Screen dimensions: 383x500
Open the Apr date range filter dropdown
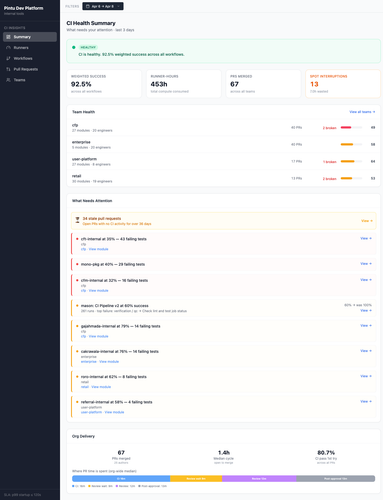[x=103, y=6]
